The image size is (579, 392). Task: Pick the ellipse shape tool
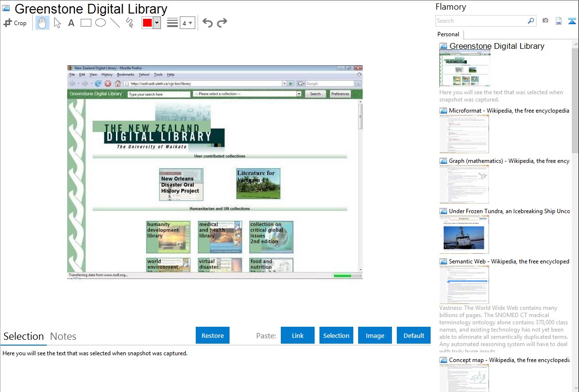point(101,23)
